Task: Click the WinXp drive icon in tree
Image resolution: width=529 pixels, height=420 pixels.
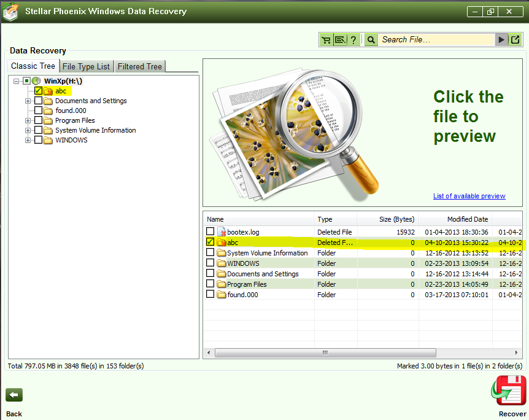Action: click(x=36, y=81)
